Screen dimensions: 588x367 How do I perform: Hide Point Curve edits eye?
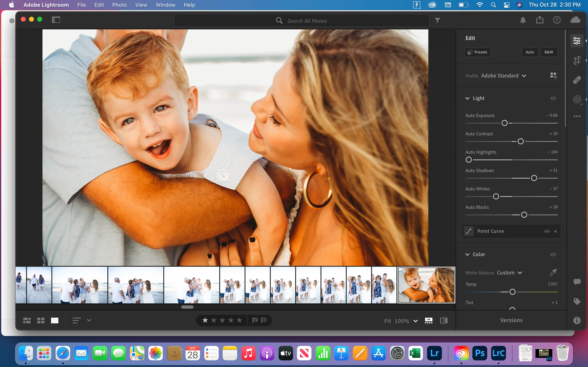547,231
